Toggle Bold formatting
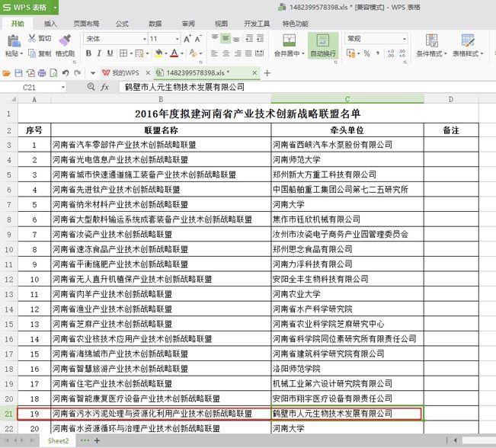This screenshot has width=496, height=448. 88,54
